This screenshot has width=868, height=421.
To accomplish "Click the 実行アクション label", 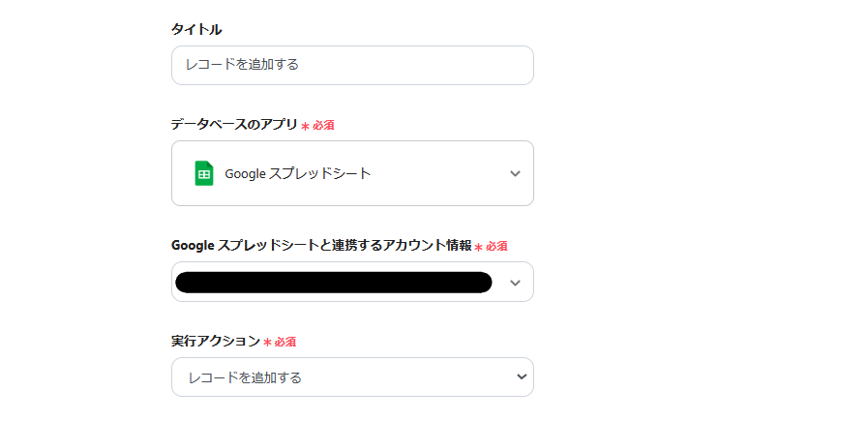I will tap(216, 341).
